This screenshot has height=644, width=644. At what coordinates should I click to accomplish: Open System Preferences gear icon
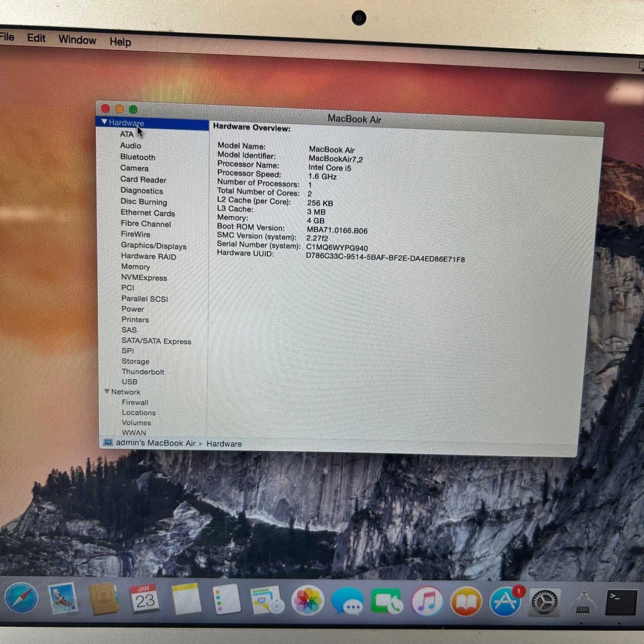pyautogui.click(x=544, y=602)
